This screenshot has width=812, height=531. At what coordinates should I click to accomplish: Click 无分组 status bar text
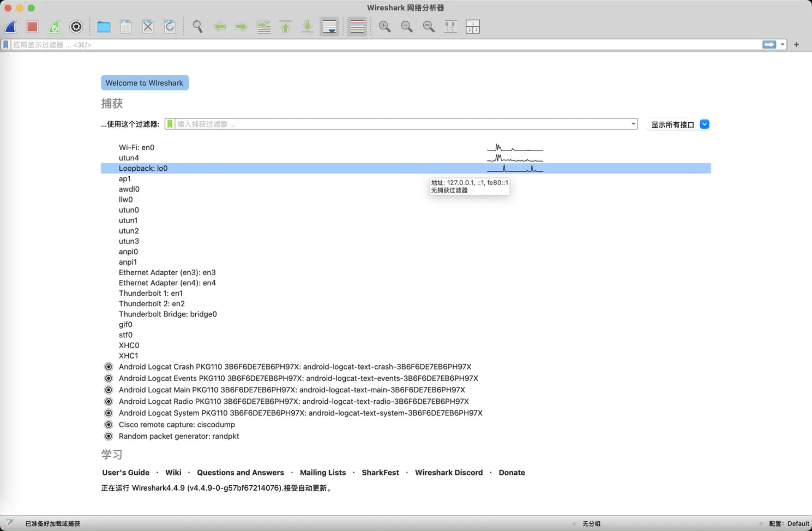(x=591, y=524)
